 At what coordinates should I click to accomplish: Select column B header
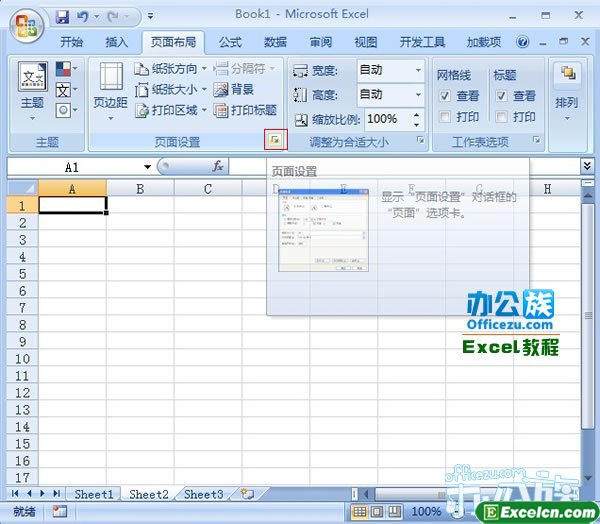click(x=140, y=188)
